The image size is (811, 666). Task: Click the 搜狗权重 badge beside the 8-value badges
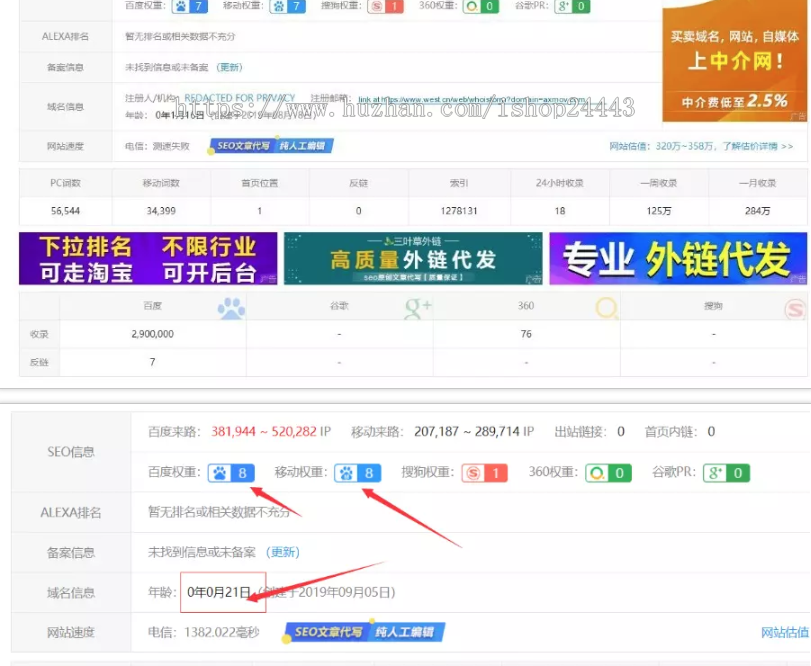(x=484, y=473)
